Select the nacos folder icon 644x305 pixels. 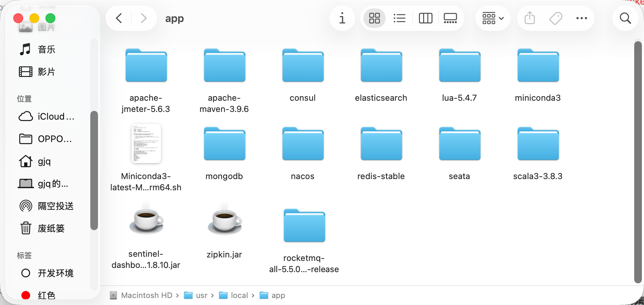303,144
